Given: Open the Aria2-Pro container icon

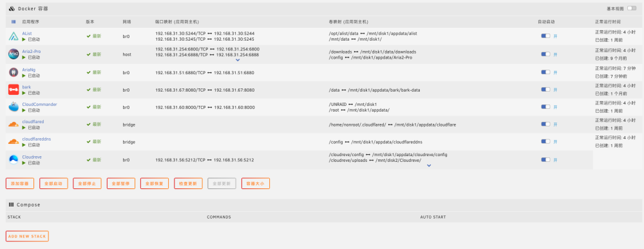Looking at the screenshot, I should [14, 54].
